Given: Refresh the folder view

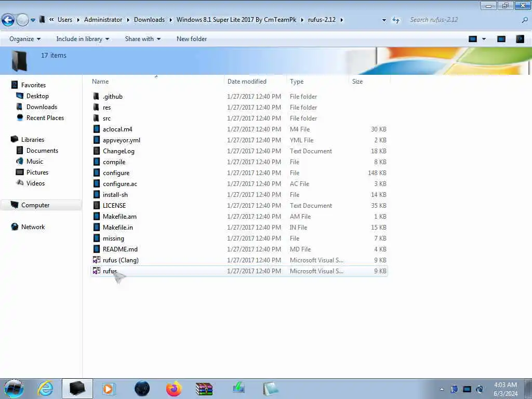Looking at the screenshot, I should point(396,20).
